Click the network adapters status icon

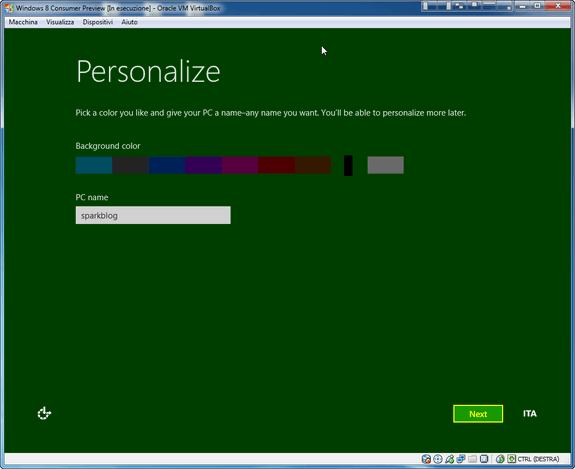coord(461,459)
